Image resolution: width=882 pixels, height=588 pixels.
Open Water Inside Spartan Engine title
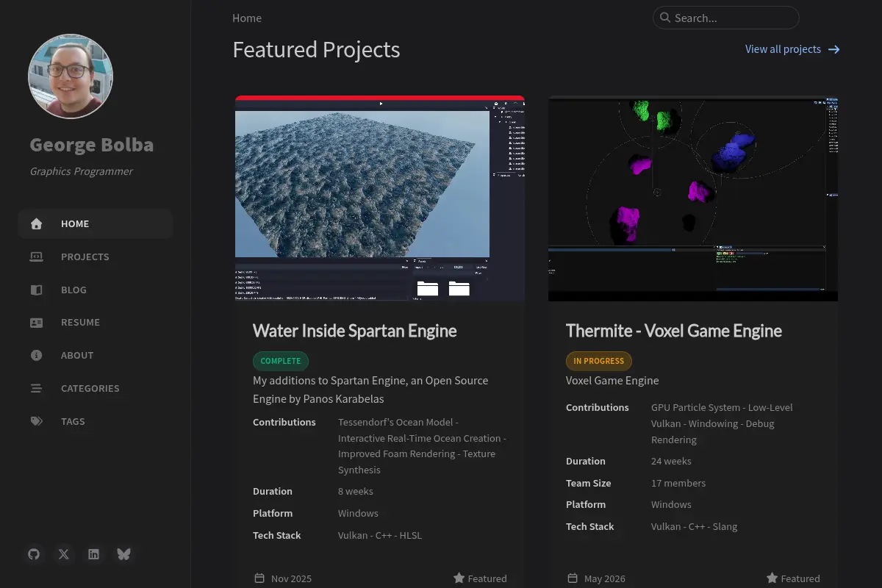point(355,331)
